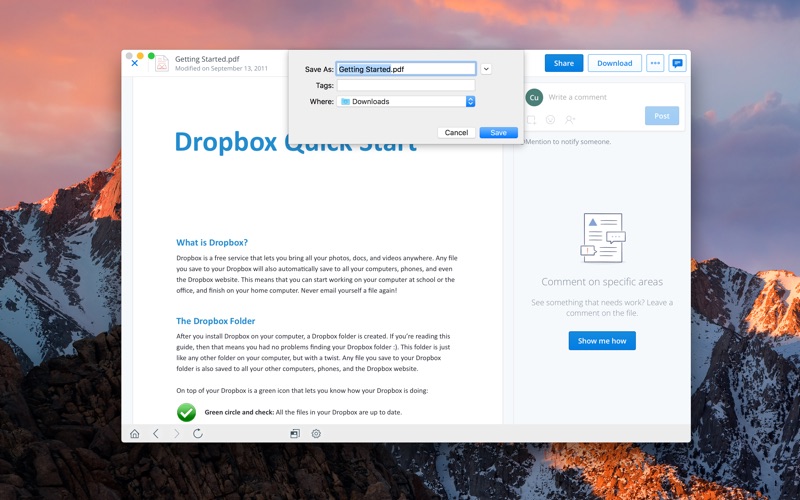Viewport: 800px width, 500px height.
Task: Click the window layout icon beside the gear
Action: click(x=295, y=434)
